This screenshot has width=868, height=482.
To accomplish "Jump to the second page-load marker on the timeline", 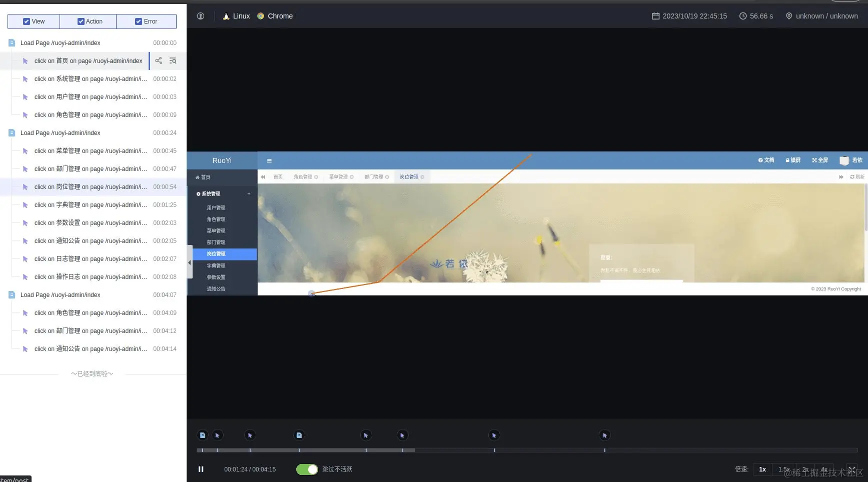I will point(299,435).
